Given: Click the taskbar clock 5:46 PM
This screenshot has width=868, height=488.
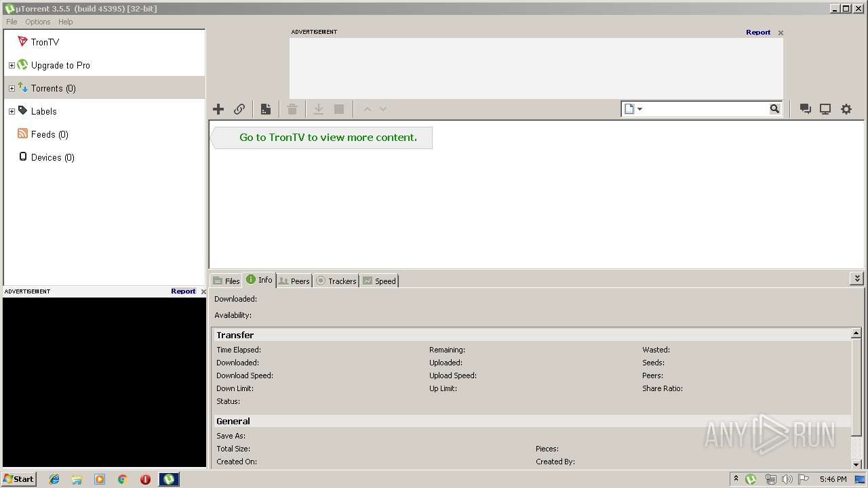Looking at the screenshot, I should coord(833,479).
